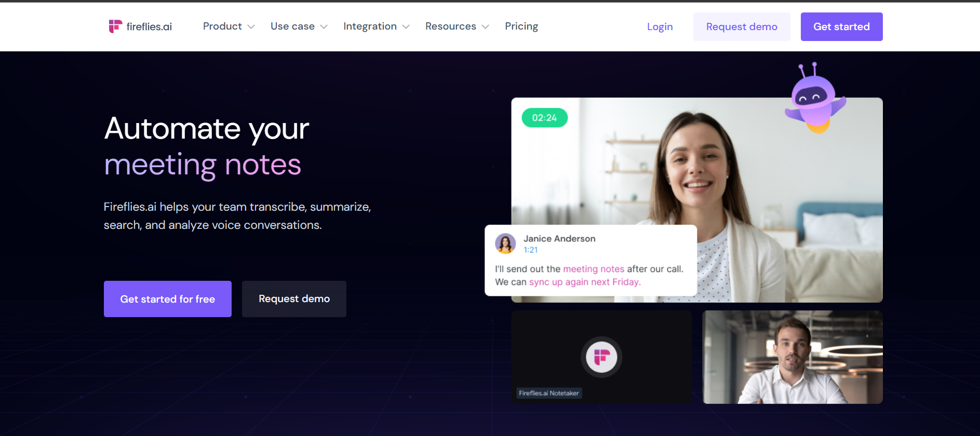
Task: Expand the Resources chevron arrow
Action: coord(485,27)
